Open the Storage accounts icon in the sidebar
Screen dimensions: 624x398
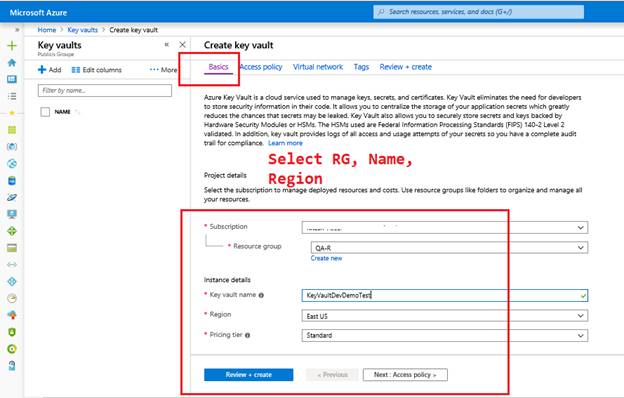12,248
